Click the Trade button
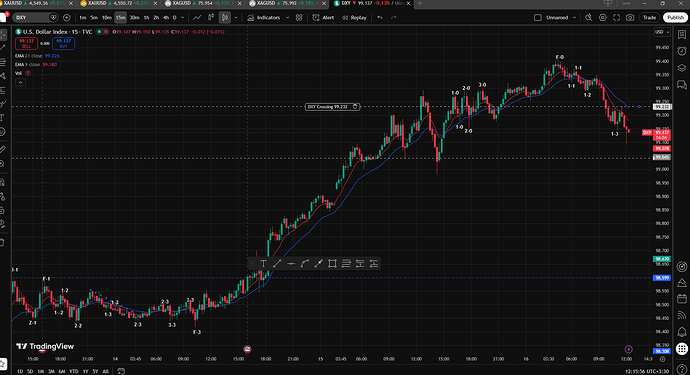The image size is (690, 375). [x=649, y=18]
